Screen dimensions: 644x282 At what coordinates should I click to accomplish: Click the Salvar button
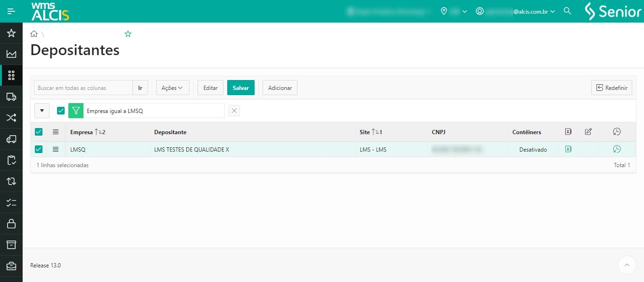click(241, 88)
